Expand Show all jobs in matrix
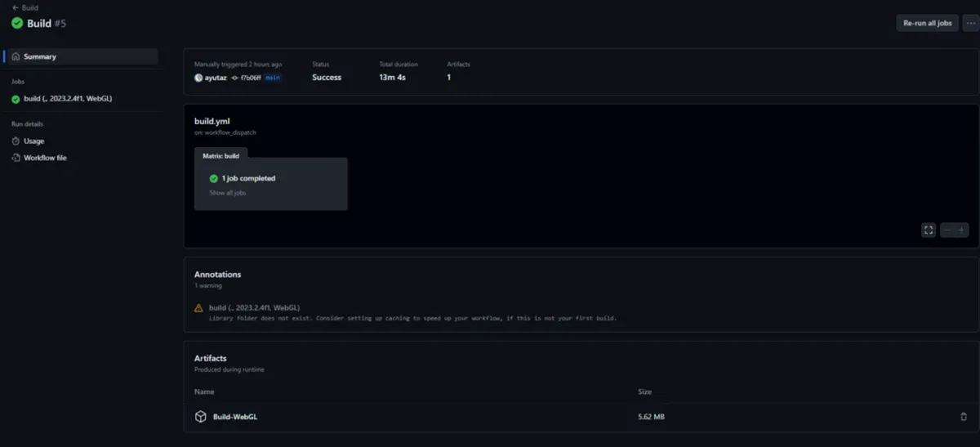The image size is (980, 447). coord(228,193)
